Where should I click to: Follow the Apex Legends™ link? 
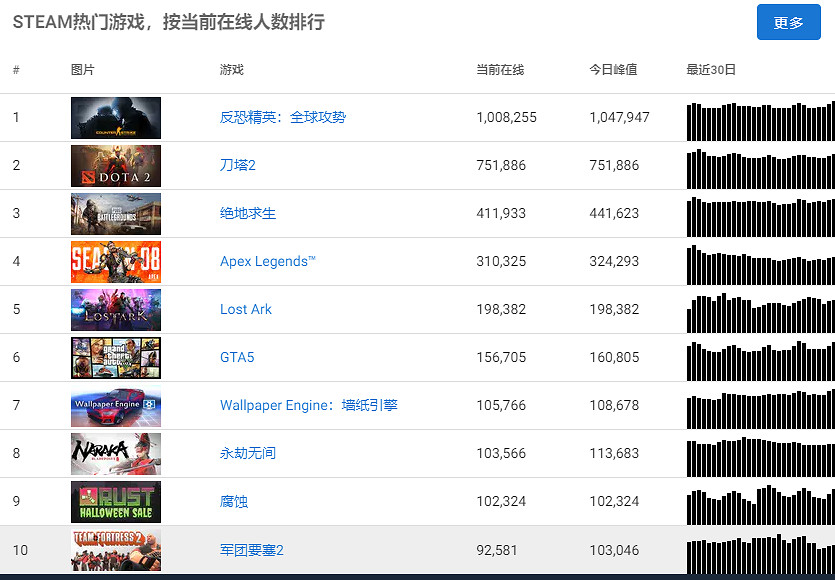point(266,261)
